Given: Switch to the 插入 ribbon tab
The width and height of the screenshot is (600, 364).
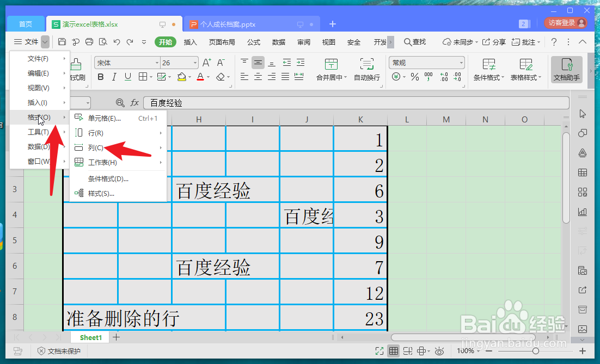Looking at the screenshot, I should click(x=190, y=42).
